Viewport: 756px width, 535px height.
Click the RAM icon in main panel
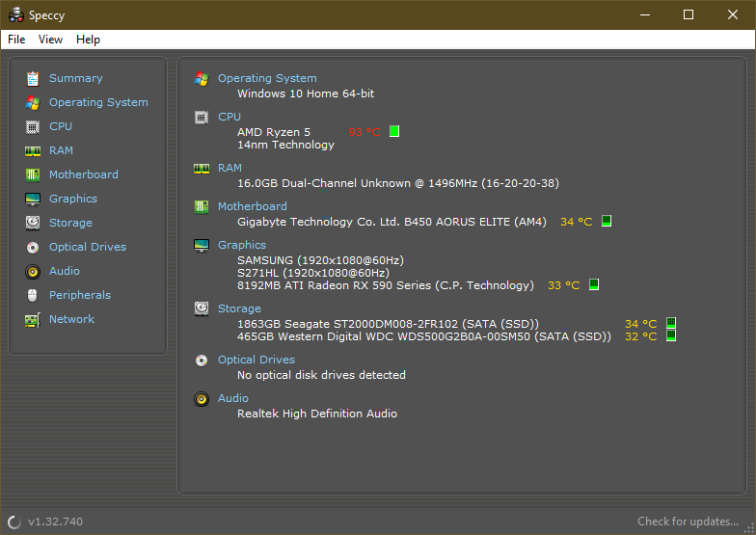pyautogui.click(x=201, y=169)
